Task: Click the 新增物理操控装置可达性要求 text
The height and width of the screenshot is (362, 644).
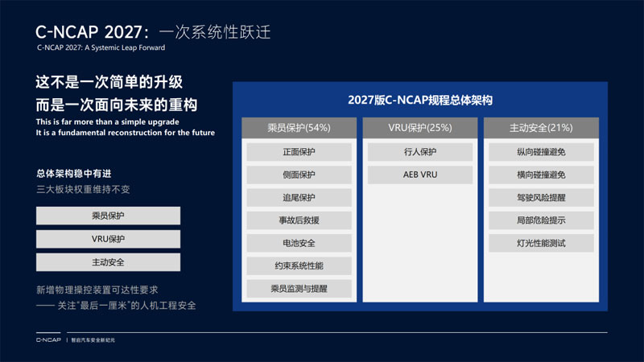Action: 97,290
